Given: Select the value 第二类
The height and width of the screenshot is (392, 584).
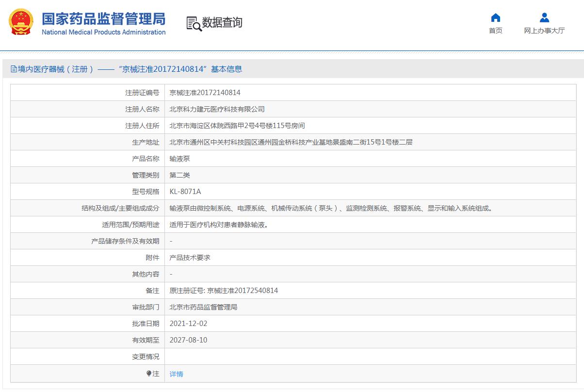Looking at the screenshot, I should [x=180, y=175].
